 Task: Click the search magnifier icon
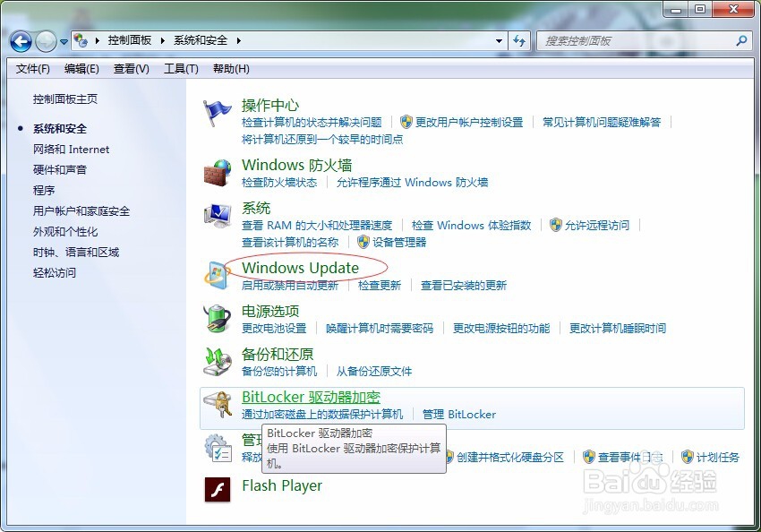click(741, 41)
